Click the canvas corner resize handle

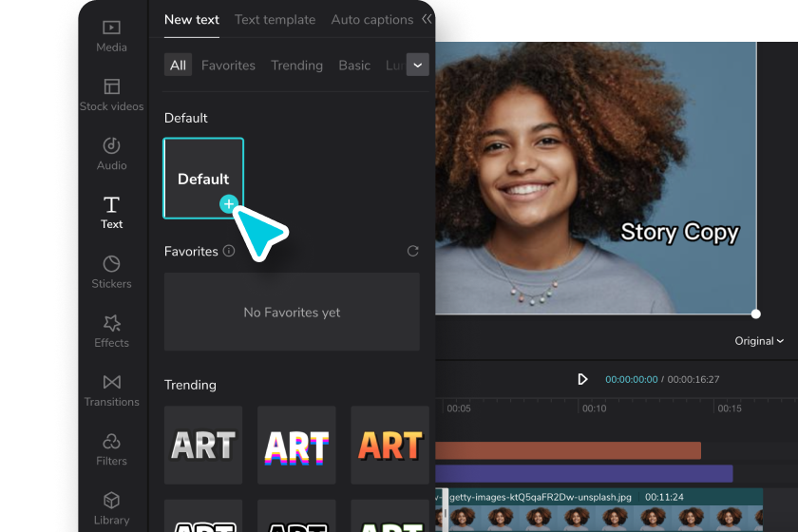756,314
